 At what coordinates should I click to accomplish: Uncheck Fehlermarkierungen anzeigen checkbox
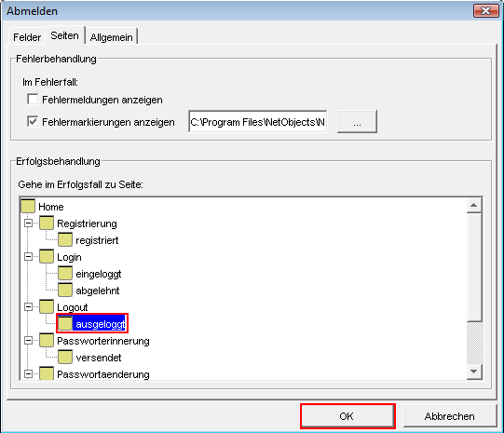point(33,121)
